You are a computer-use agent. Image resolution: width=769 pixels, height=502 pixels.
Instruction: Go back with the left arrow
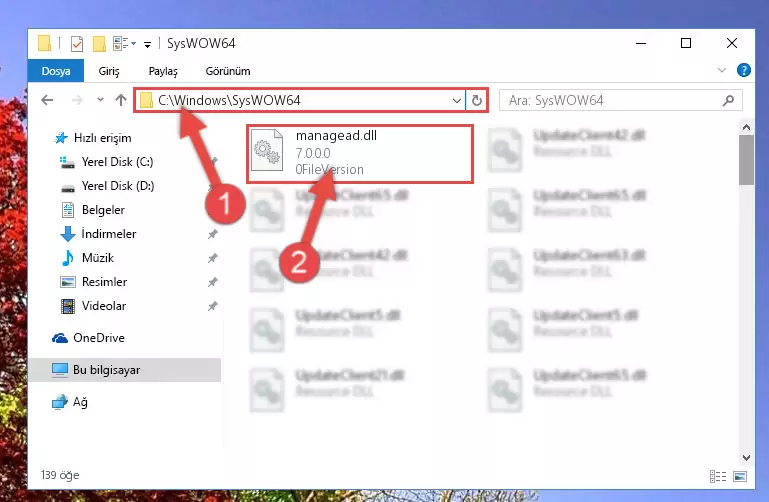(x=47, y=100)
